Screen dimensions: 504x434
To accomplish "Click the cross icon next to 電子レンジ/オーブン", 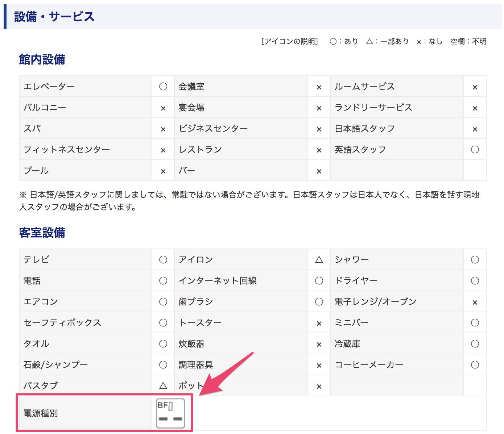I will [475, 302].
